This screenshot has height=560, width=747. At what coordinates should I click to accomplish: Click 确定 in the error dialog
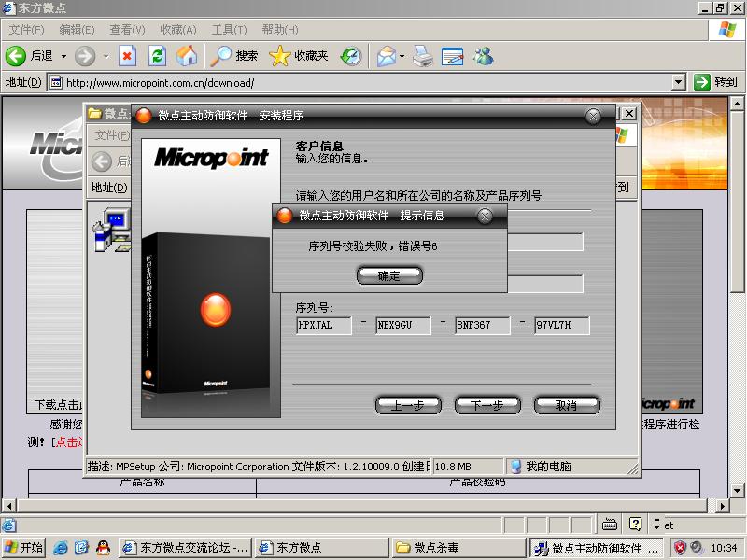click(389, 275)
